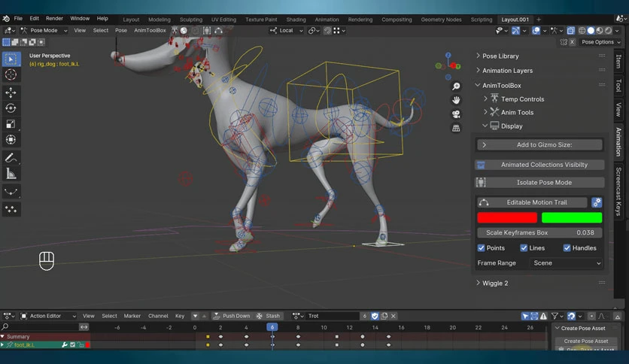
Task: Enable wireframe viewport shading
Action: (x=582, y=31)
